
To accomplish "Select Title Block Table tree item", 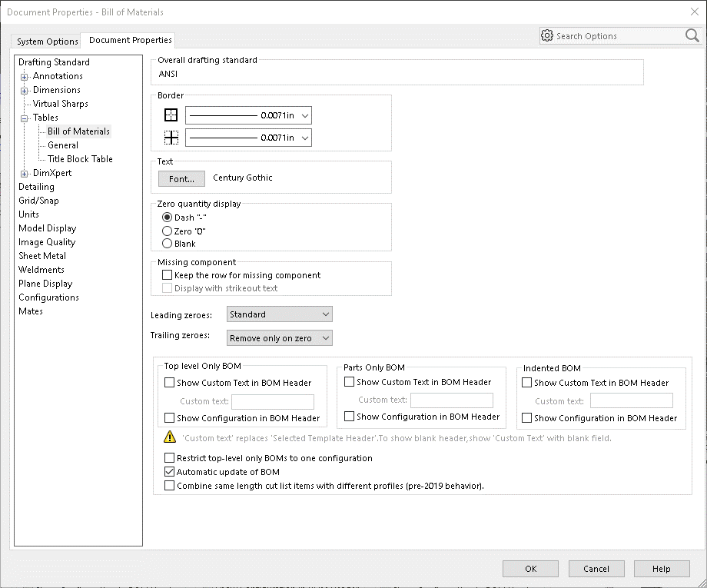I will pyautogui.click(x=80, y=159).
